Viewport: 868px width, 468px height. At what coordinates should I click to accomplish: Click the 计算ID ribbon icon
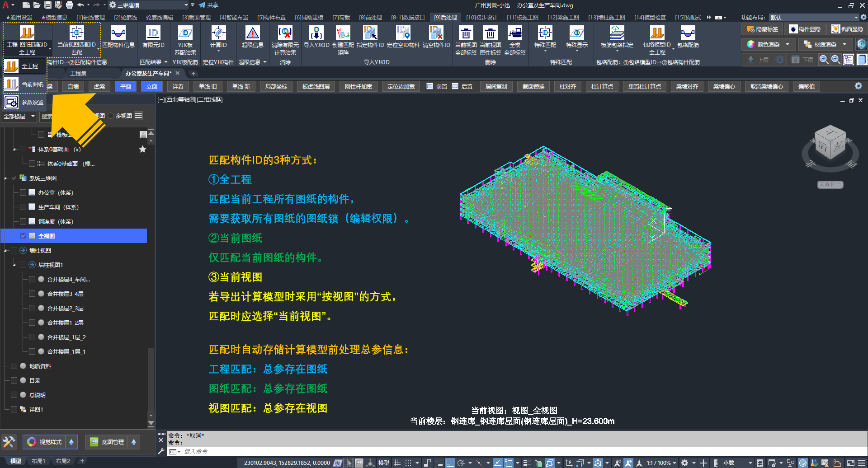point(218,33)
